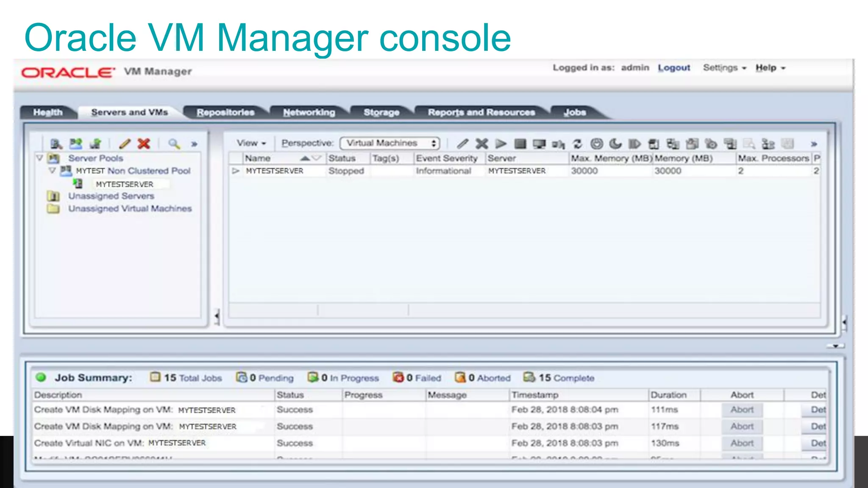Click 15 Complete jobs filter
868x488 pixels.
click(559, 377)
